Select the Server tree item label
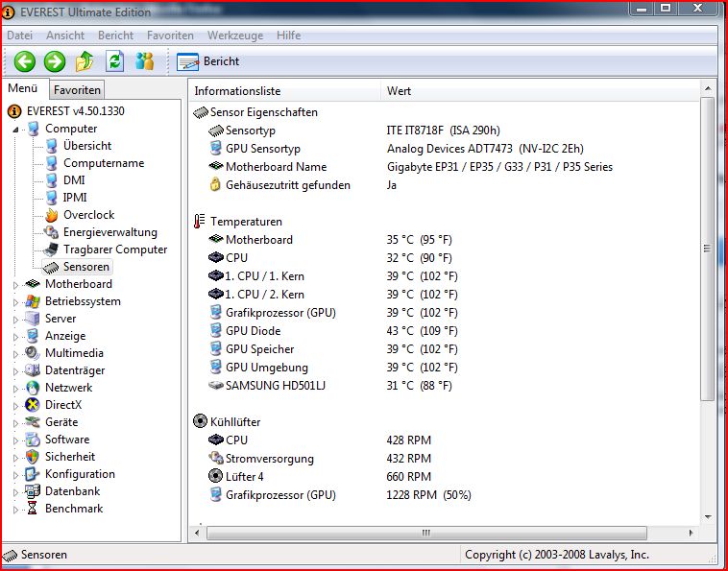728x571 pixels. point(61,319)
